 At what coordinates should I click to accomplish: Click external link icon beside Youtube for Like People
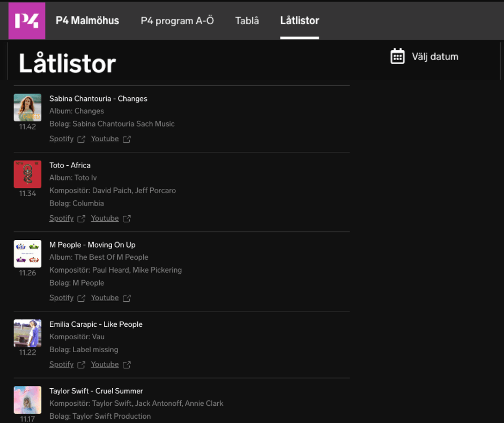[x=127, y=364]
